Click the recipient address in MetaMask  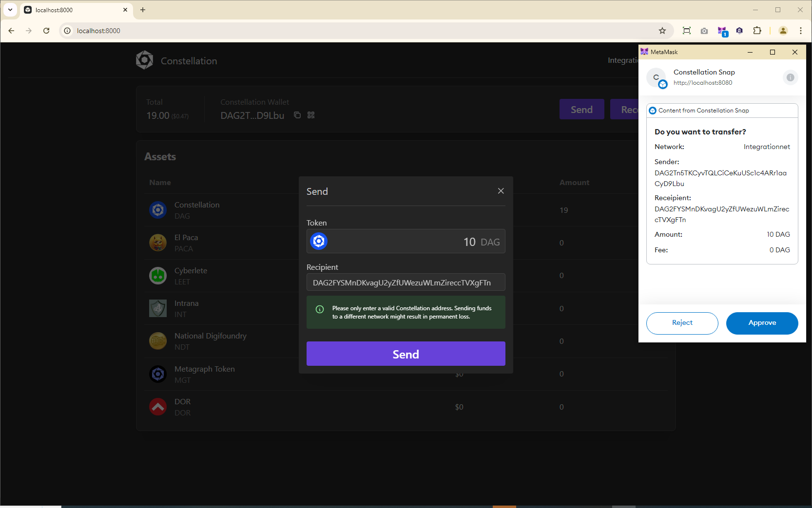[x=722, y=214]
